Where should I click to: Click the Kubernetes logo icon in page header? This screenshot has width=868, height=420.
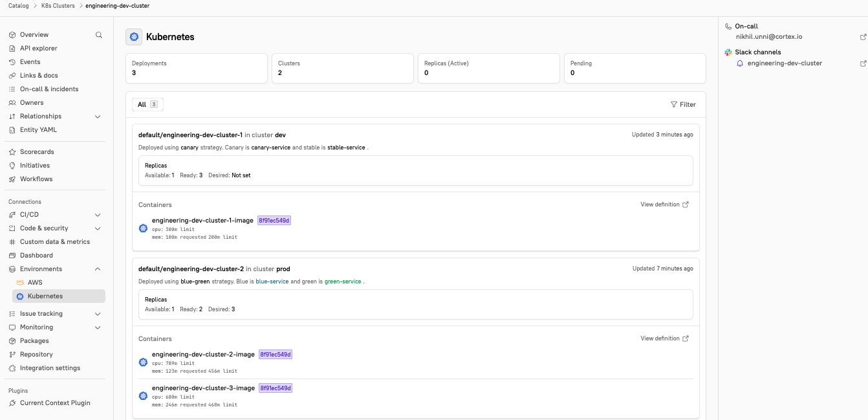134,37
